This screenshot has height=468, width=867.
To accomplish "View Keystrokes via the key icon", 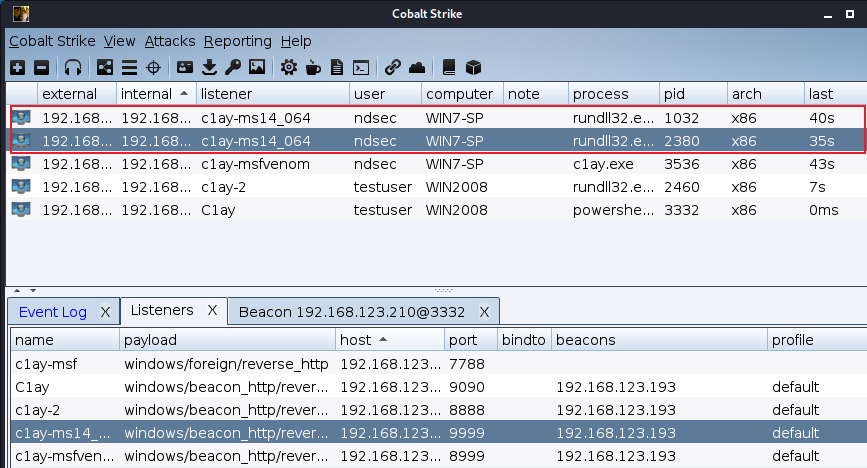I will coord(233,67).
